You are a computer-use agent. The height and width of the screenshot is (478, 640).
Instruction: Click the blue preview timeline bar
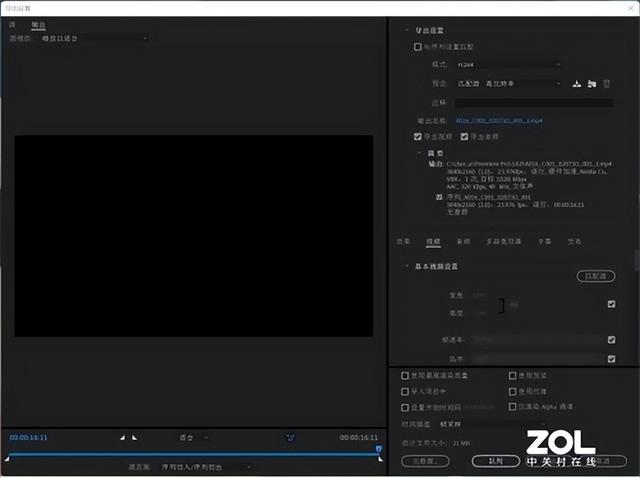click(x=192, y=454)
